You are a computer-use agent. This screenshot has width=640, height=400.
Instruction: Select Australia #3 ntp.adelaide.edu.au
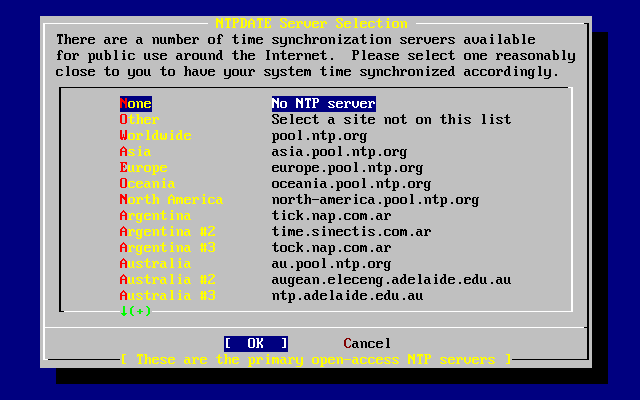pyautogui.click(x=167, y=296)
